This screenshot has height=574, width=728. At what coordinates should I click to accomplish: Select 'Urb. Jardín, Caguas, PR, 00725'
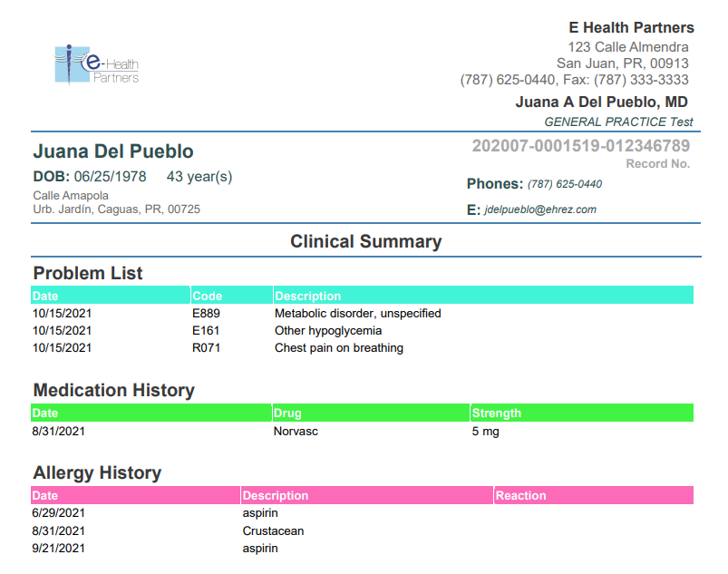117,209
